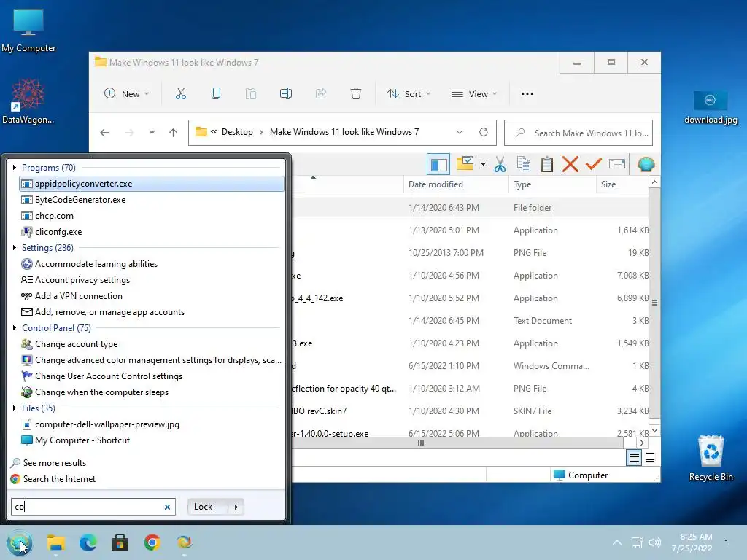This screenshot has width=747, height=560.
Task: Open Add a VPN connection setting
Action: 152,296
